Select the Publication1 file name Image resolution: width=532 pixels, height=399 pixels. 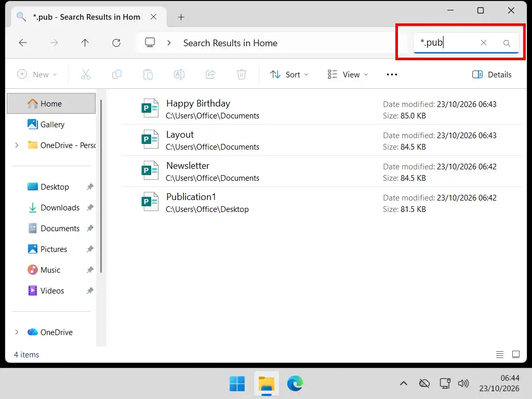coord(191,197)
